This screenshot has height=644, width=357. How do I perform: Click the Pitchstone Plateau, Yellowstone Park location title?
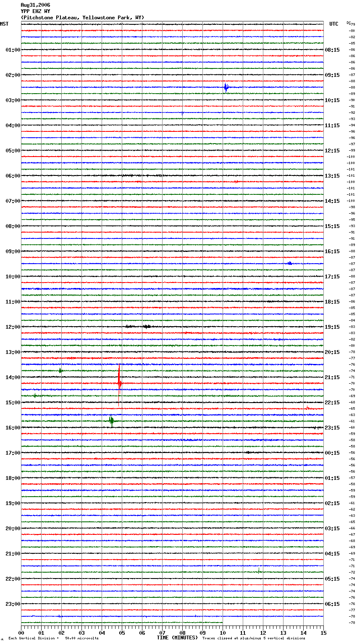(82, 18)
